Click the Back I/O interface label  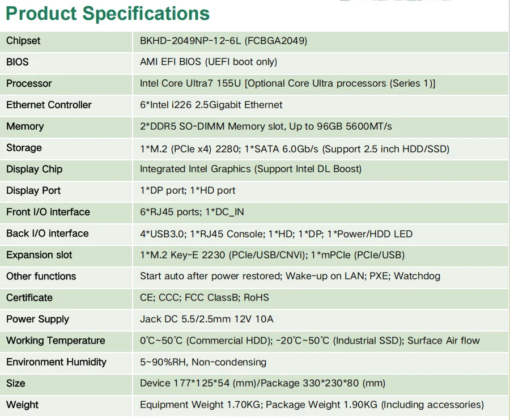tap(48, 234)
